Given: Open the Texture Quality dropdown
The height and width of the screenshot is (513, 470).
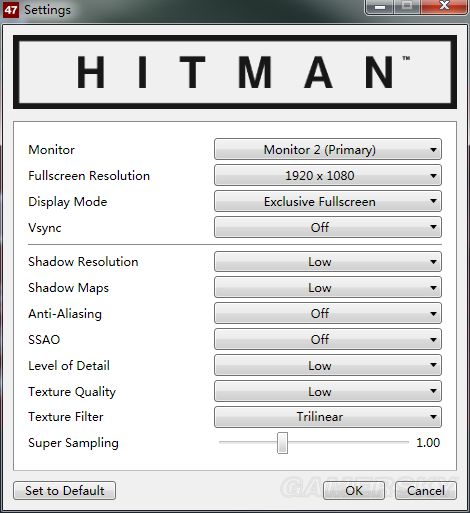Looking at the screenshot, I should [x=328, y=391].
